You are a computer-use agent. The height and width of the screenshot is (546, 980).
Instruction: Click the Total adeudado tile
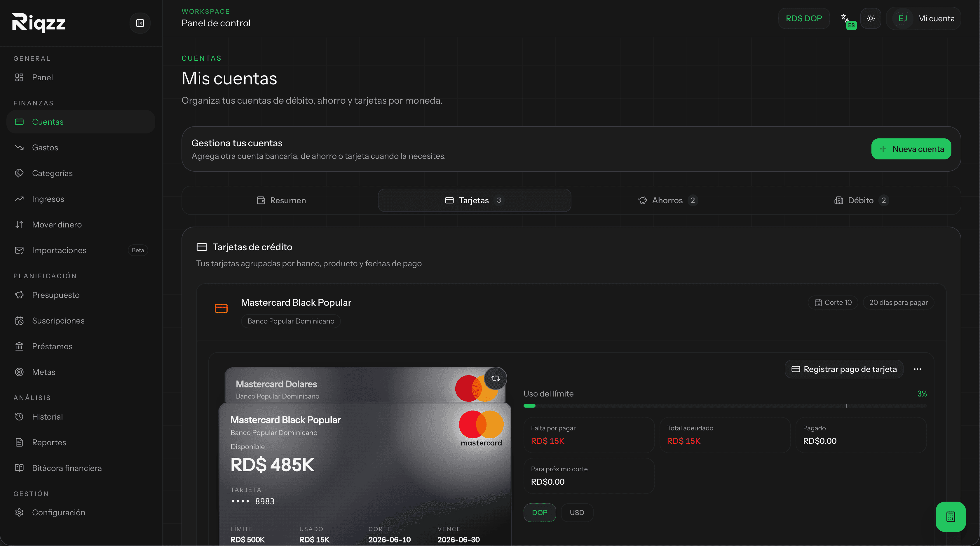(725, 435)
